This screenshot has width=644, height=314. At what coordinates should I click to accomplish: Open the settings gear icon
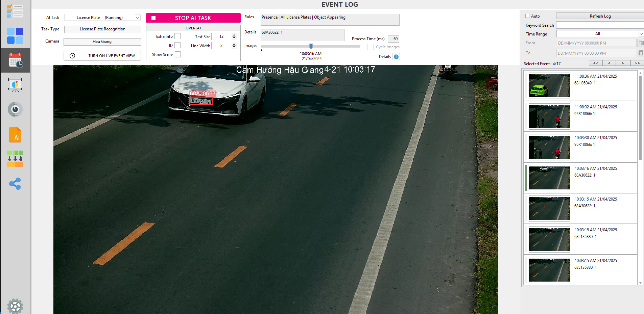(15, 306)
